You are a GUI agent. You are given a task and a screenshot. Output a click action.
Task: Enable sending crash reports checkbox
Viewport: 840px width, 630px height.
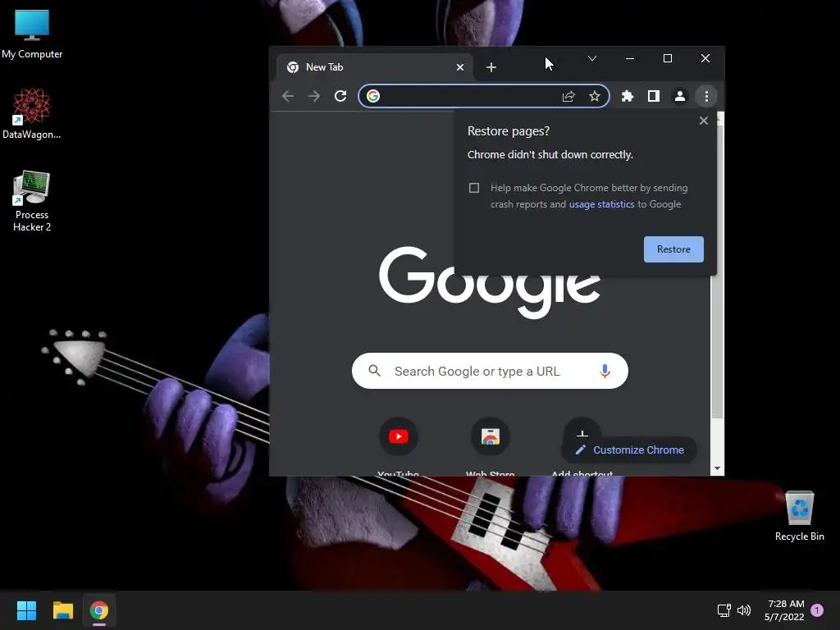pos(474,188)
